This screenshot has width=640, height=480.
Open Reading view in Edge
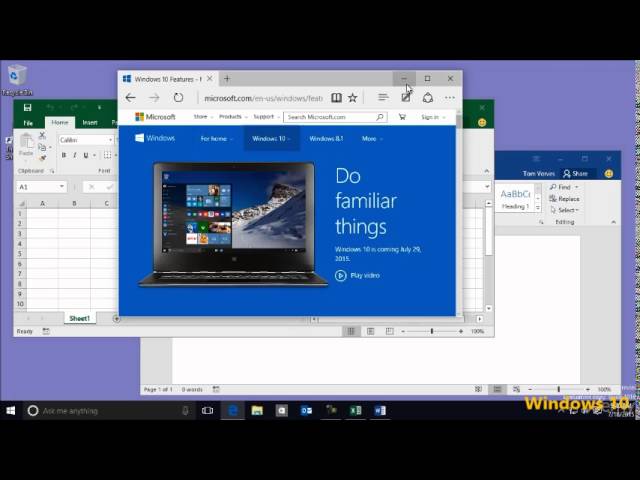tap(336, 98)
